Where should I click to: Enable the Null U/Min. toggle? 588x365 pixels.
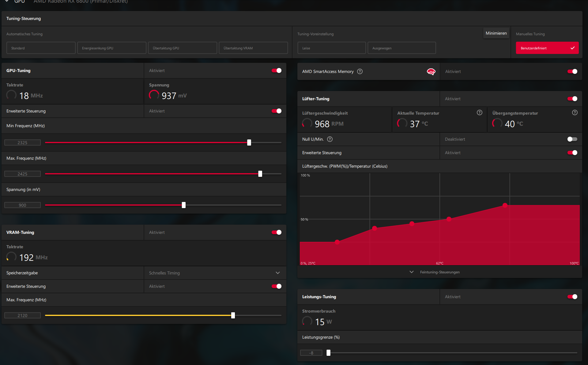click(572, 139)
